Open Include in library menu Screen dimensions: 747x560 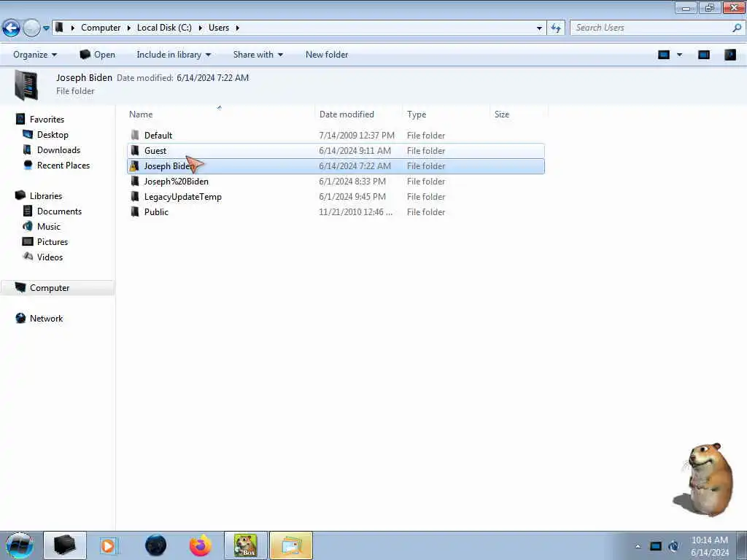(174, 55)
